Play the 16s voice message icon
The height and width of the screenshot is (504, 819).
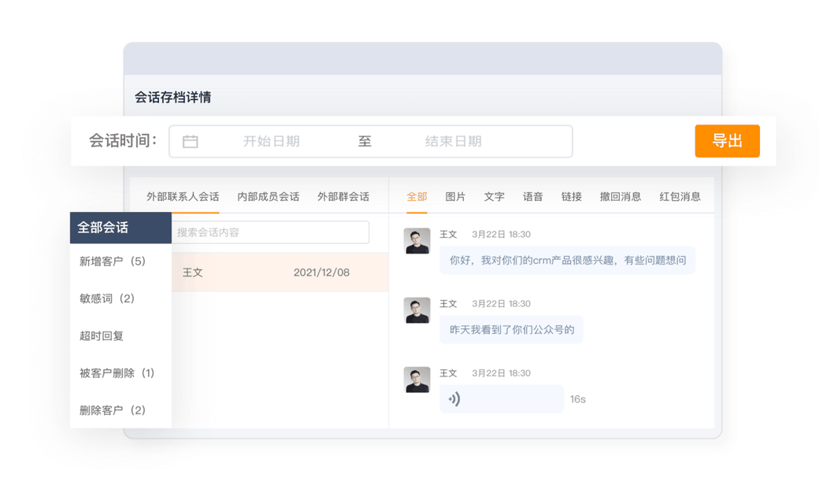point(454,399)
